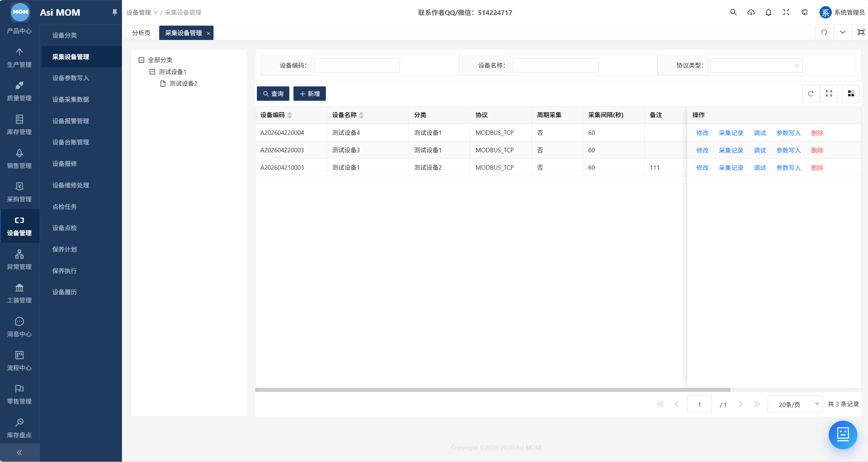Go to the next page arrow
Image resolution: width=868 pixels, height=462 pixels.
741,404
